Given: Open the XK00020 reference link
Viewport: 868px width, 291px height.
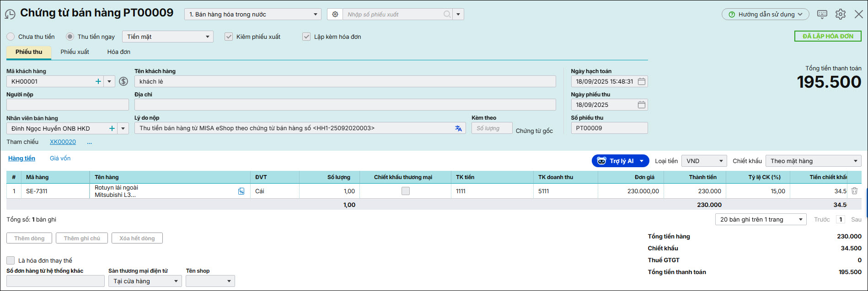Looking at the screenshot, I should pyautogui.click(x=63, y=142).
